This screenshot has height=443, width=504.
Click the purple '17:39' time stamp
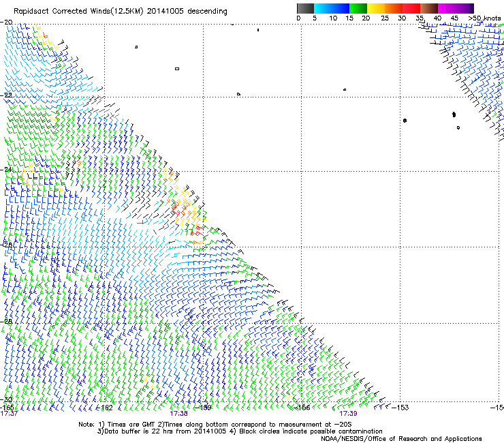349,414
